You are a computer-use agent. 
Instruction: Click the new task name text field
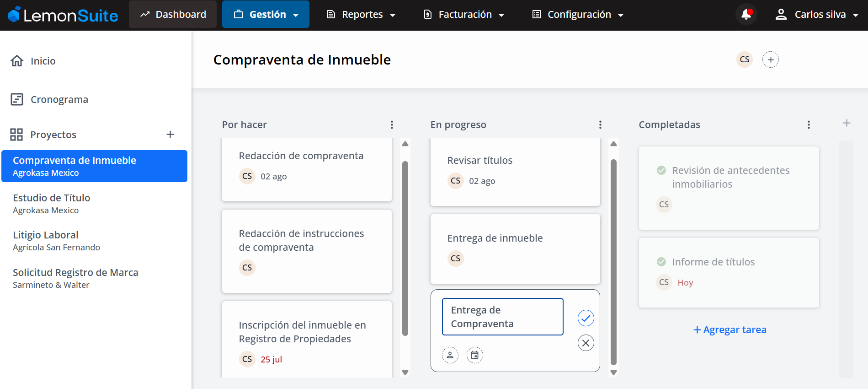pyautogui.click(x=502, y=317)
